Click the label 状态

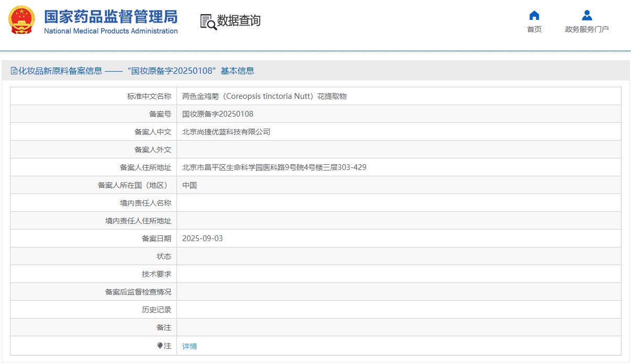point(164,256)
